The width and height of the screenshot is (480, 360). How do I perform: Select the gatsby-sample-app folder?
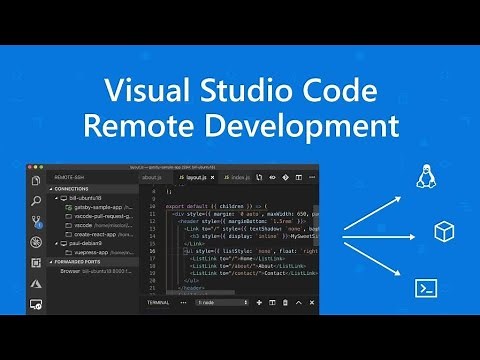click(x=99, y=207)
